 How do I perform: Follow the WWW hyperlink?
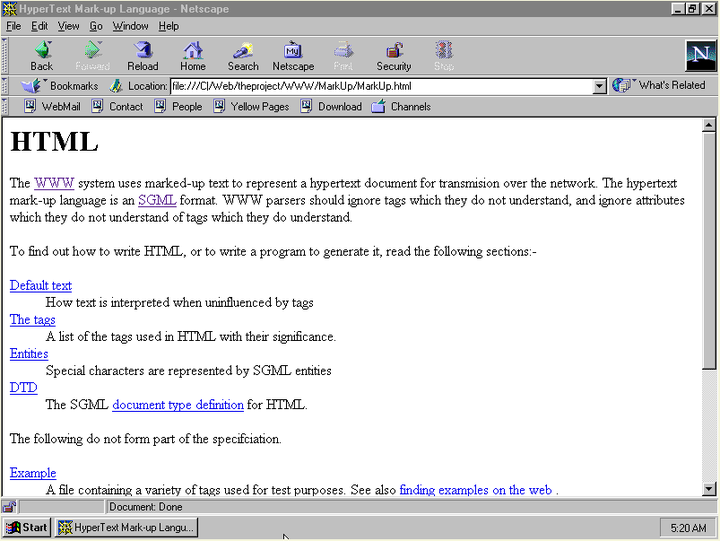click(x=54, y=183)
